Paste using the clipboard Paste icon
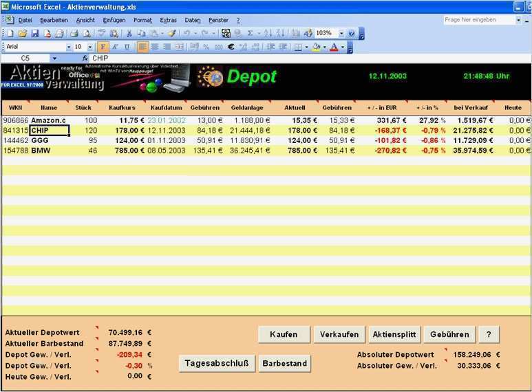 (x=154, y=33)
